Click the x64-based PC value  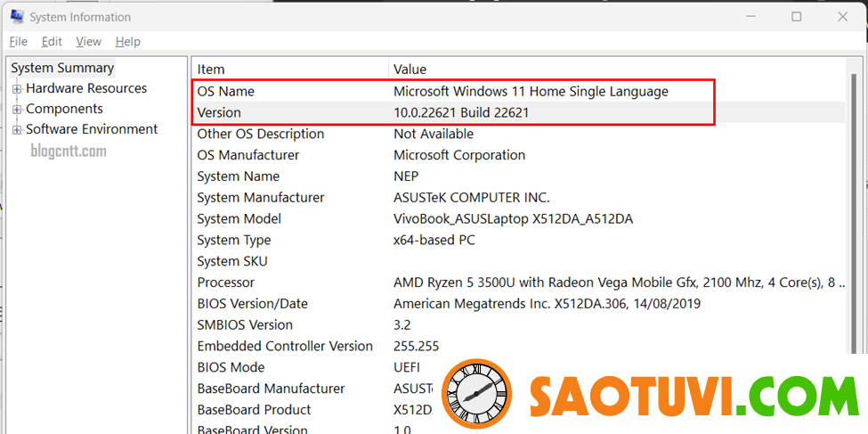(x=434, y=240)
